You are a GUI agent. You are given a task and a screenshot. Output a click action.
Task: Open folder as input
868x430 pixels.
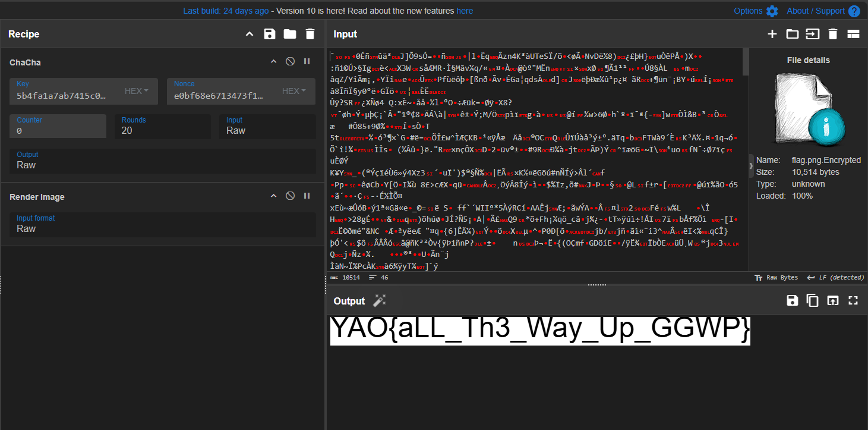pyautogui.click(x=793, y=34)
